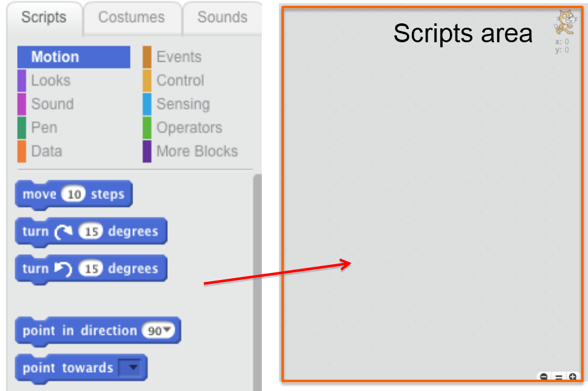Open the Control block palette
588x391 pixels.
point(180,80)
